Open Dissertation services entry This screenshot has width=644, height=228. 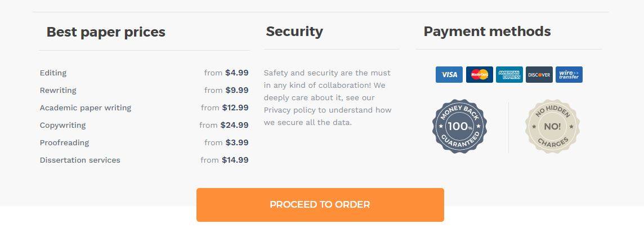click(80, 160)
